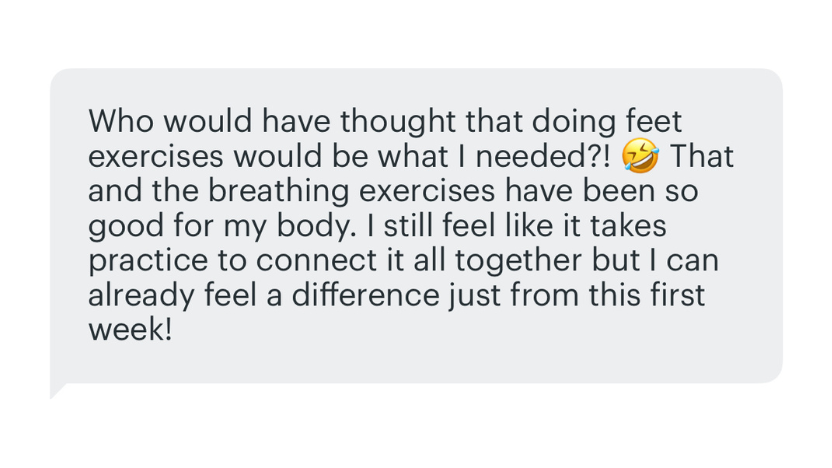This screenshot has height=468, width=832.
Task: Click the rolling laughing emoji in the message
Action: pyautogui.click(x=640, y=155)
